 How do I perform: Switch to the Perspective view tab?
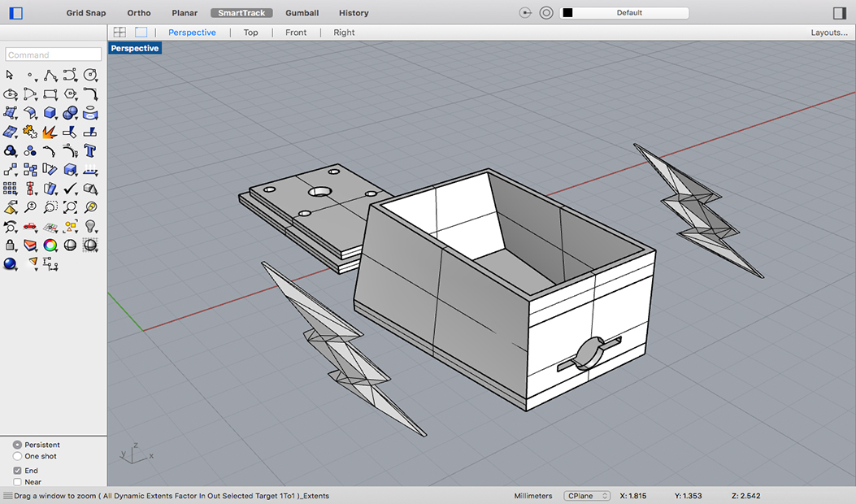coord(192,33)
